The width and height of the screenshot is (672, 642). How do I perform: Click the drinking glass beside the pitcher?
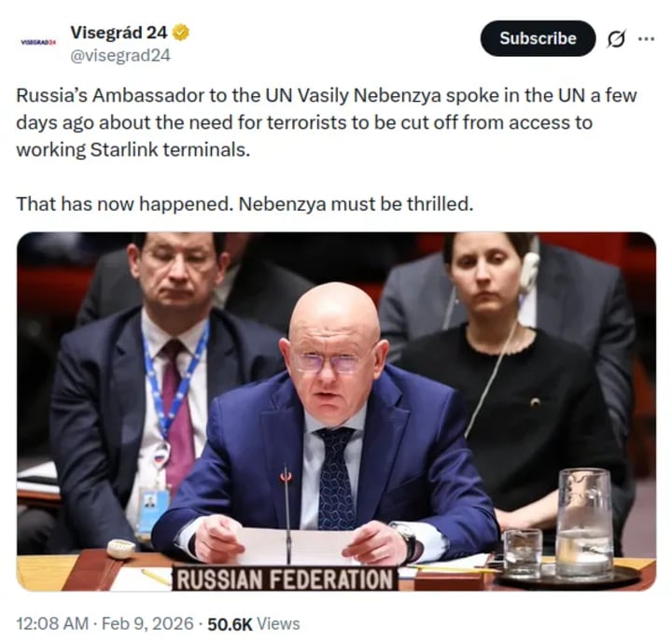coord(523,553)
